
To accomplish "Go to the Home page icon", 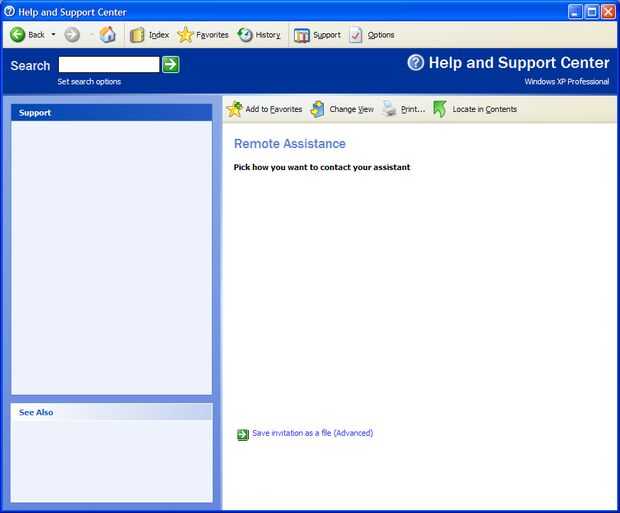I will (107, 35).
